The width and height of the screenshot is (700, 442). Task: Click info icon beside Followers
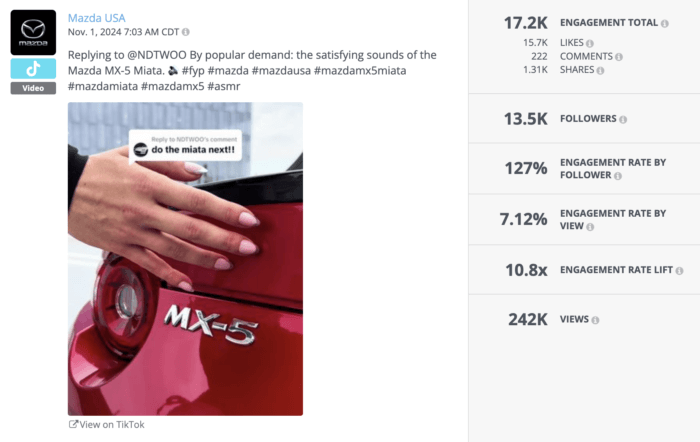(623, 119)
